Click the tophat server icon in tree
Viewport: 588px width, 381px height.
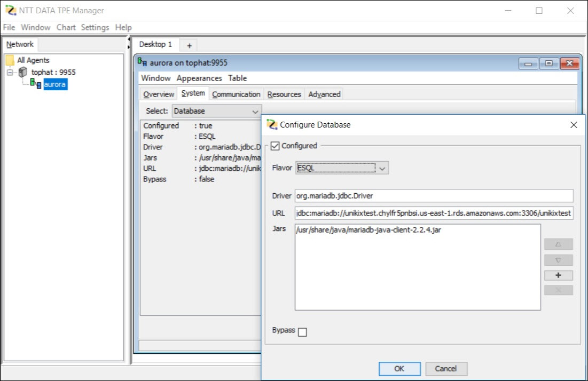(23, 72)
